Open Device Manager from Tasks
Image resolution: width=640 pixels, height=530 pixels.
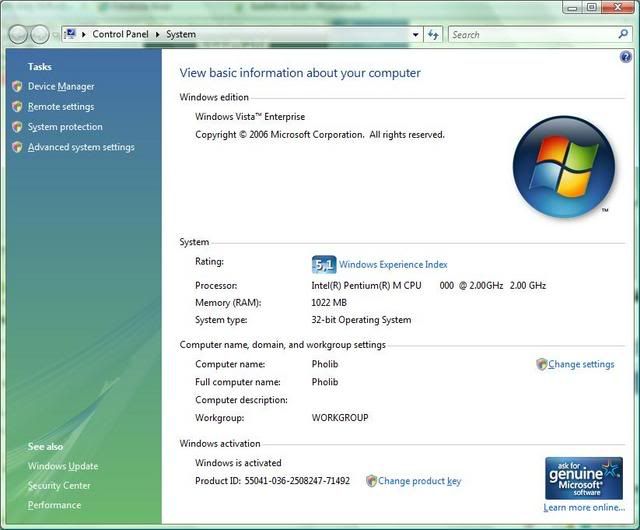[x=61, y=87]
